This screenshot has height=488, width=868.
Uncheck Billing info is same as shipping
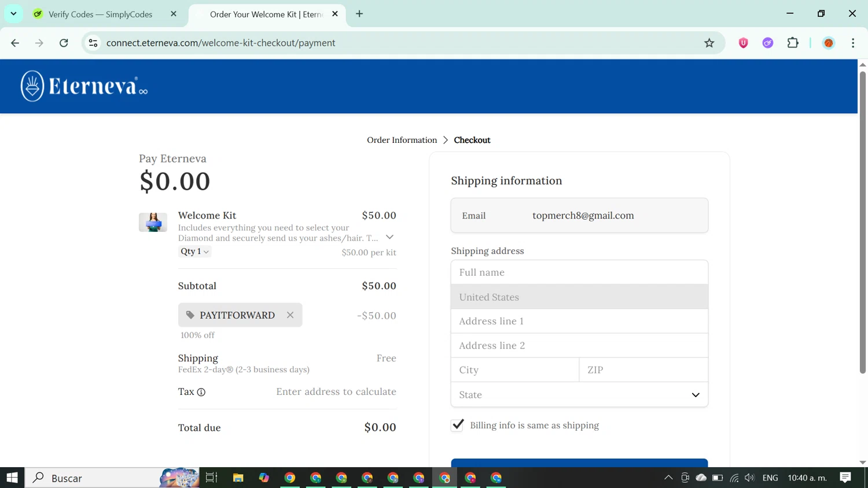[x=457, y=425]
